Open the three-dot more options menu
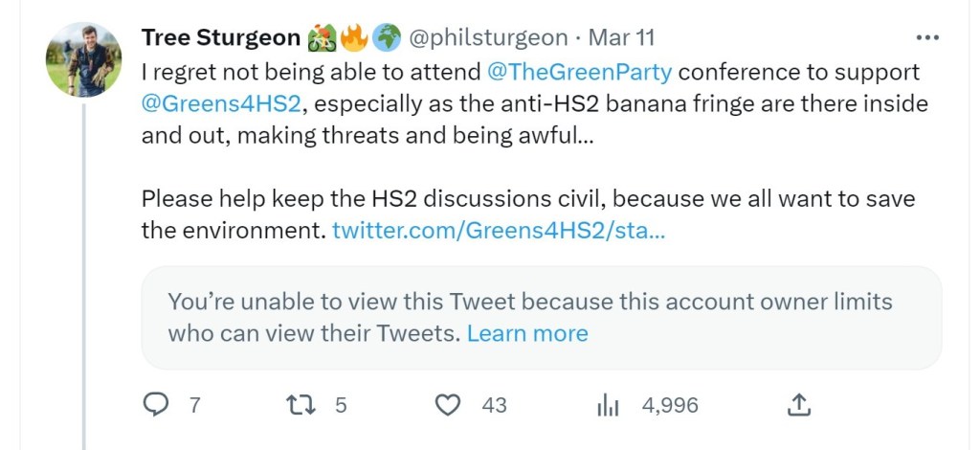This screenshot has height=450, width=980. tap(927, 38)
